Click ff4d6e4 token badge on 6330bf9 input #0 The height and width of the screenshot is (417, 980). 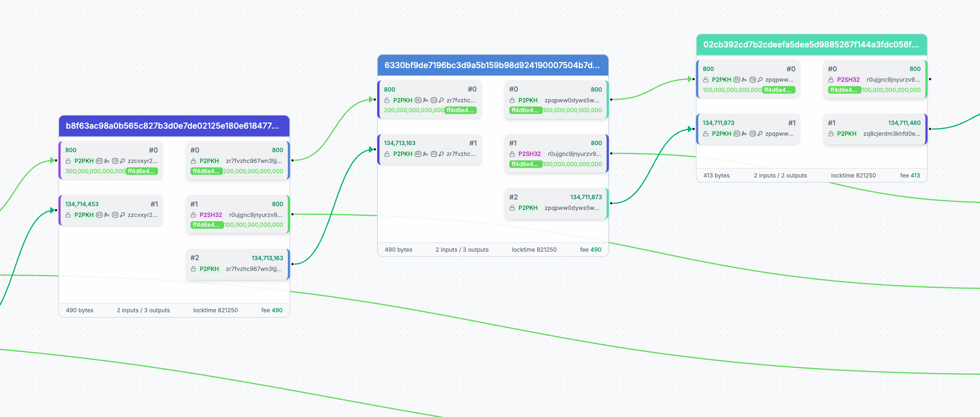point(460,110)
